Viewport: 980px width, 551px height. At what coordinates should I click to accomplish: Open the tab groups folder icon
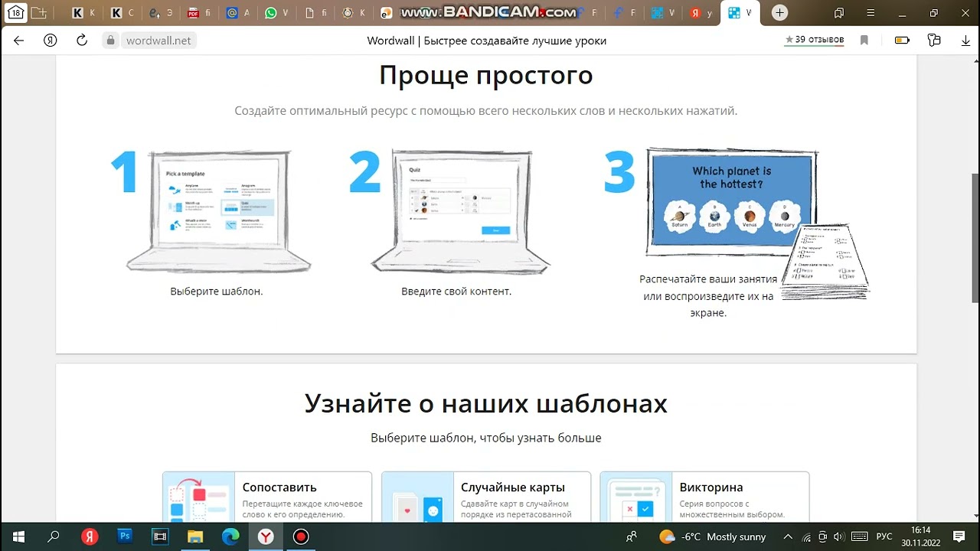click(x=38, y=12)
